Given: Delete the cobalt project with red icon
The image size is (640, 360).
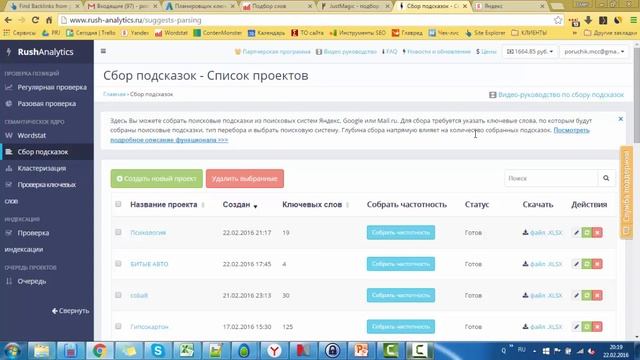Looking at the screenshot, I should (x=597, y=295).
